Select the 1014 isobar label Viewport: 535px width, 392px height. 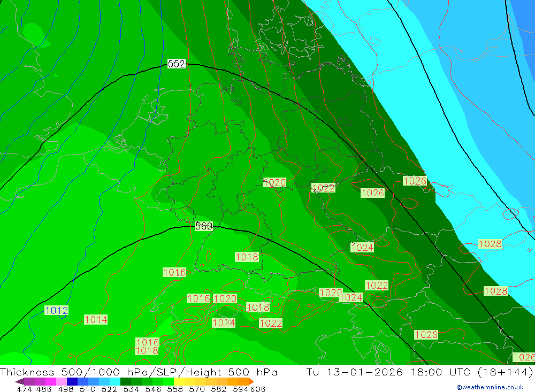(96, 320)
